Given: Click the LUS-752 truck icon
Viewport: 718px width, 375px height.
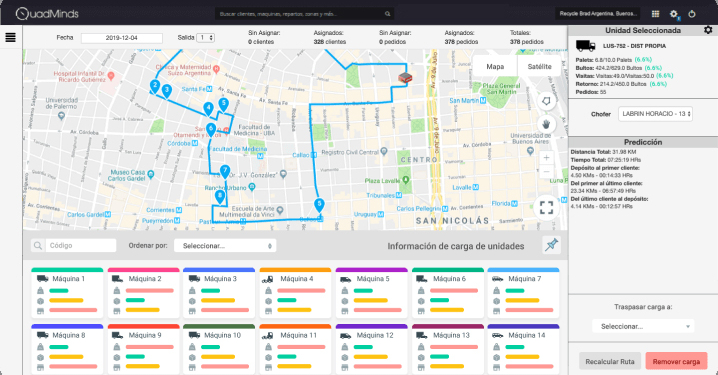Looking at the screenshot, I should 585,45.
